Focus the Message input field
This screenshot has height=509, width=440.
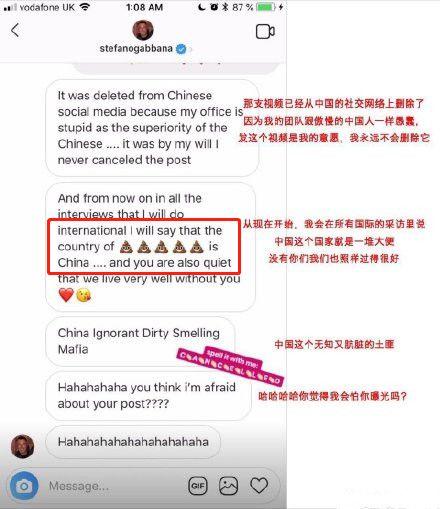click(113, 486)
